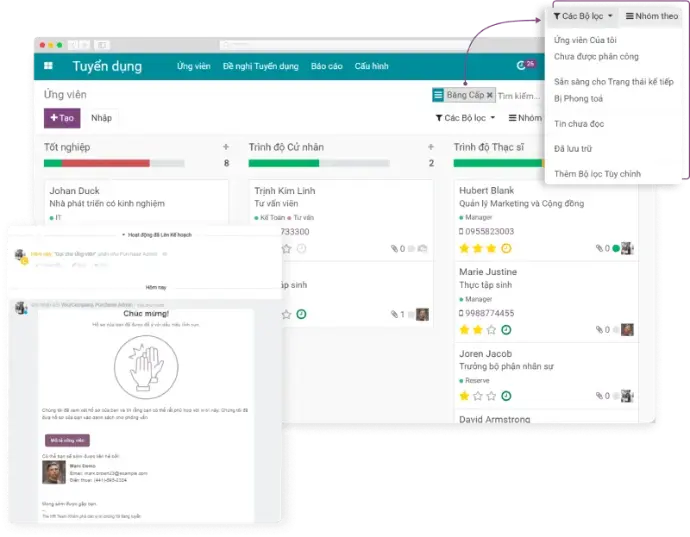The image size is (690, 537).
Task: Click the Nhập import button
Action: coord(101,118)
